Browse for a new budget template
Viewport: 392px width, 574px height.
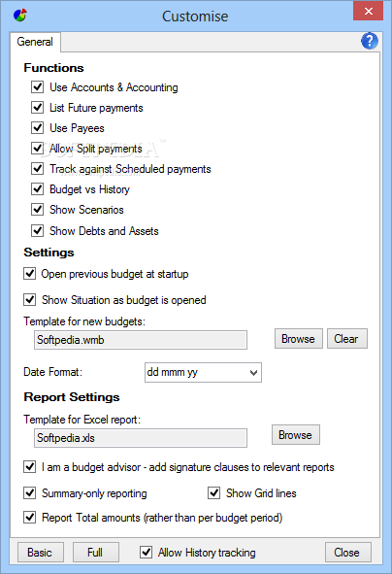point(299,339)
